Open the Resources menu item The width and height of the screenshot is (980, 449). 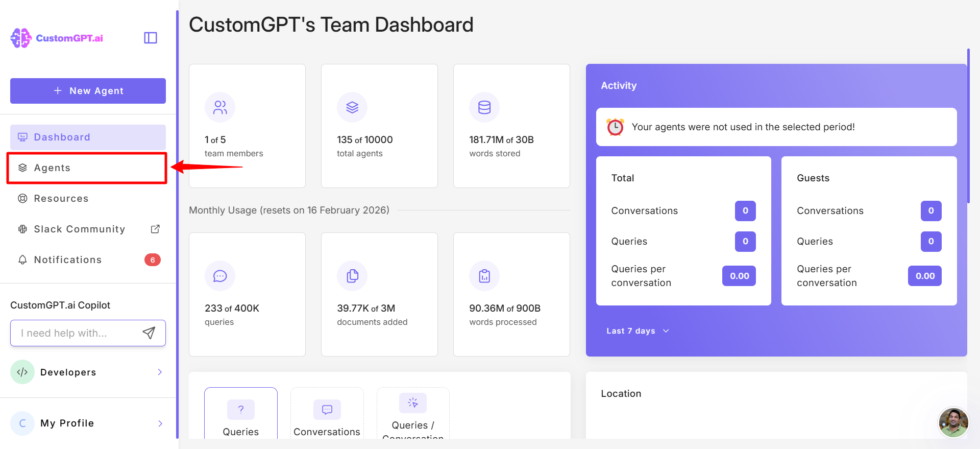click(x=88, y=199)
